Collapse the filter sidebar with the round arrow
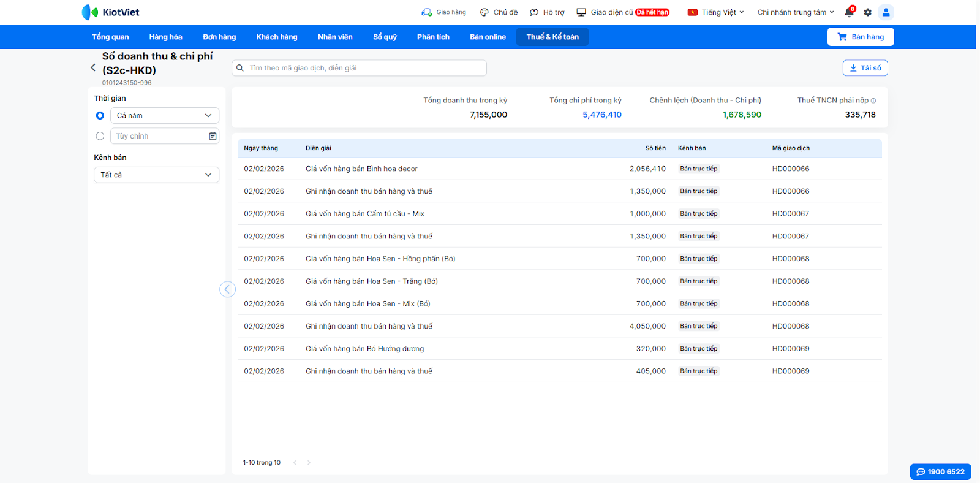This screenshot has height=483, width=980. point(227,289)
